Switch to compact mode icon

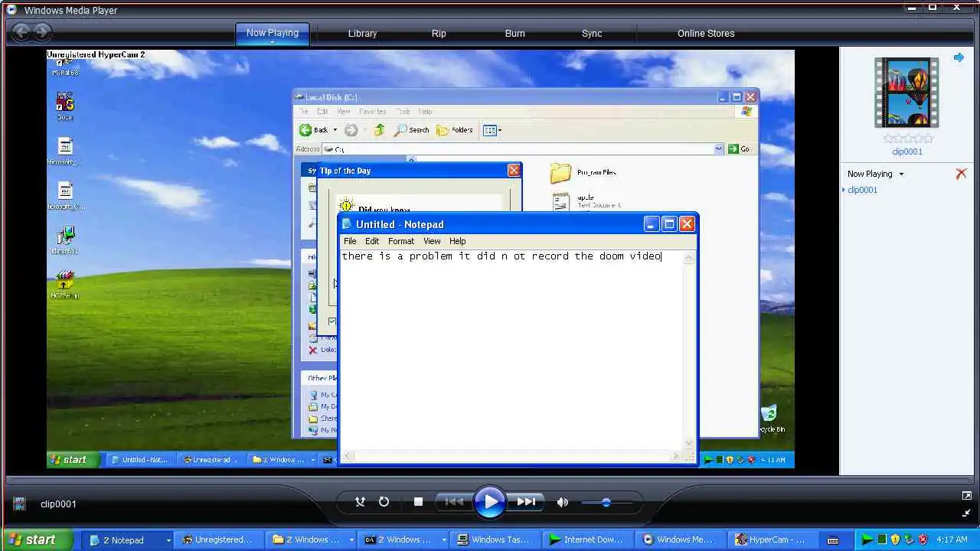(x=967, y=514)
